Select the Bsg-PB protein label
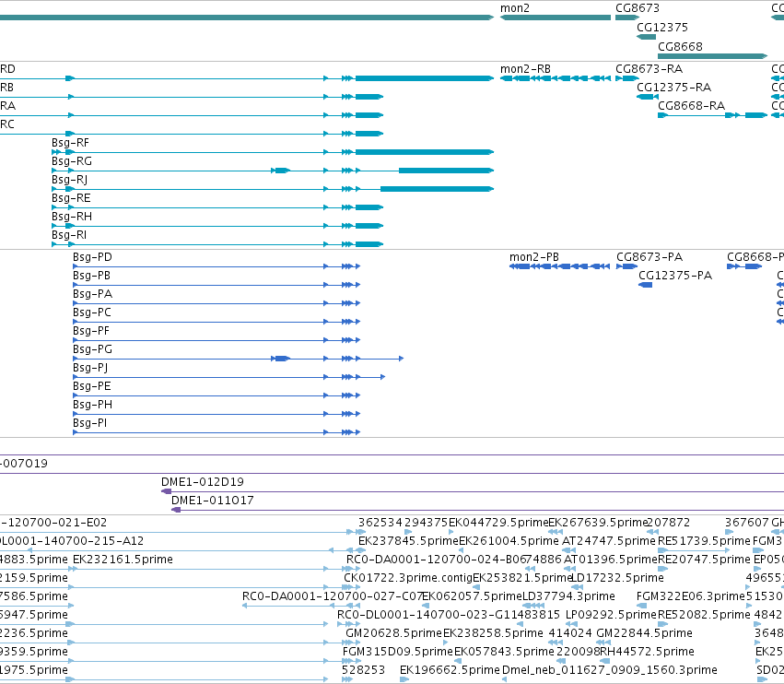784x684 pixels. (x=91, y=276)
